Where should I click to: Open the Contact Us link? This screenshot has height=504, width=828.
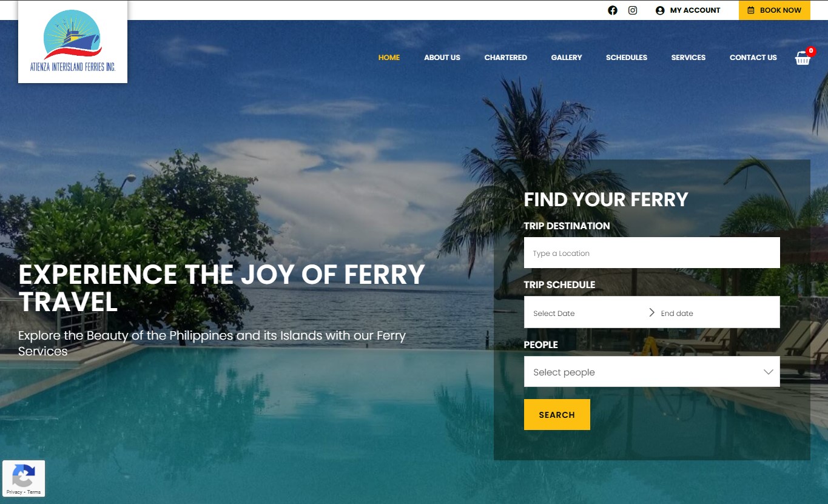click(753, 58)
